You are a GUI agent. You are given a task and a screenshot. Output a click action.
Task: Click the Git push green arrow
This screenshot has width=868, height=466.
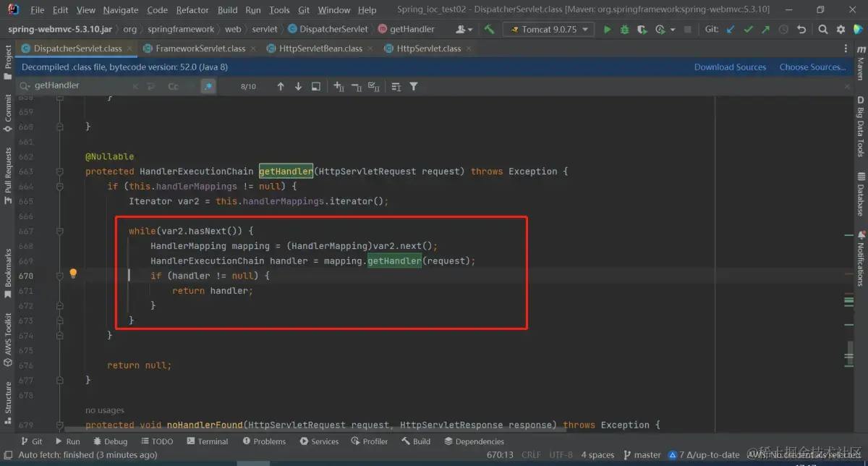click(x=765, y=29)
